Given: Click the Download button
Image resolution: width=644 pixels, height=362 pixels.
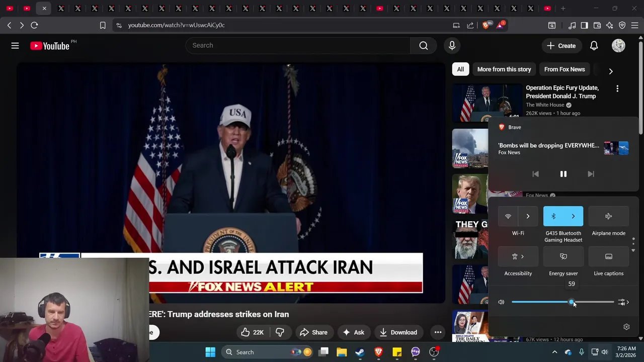Looking at the screenshot, I should 398,332.
